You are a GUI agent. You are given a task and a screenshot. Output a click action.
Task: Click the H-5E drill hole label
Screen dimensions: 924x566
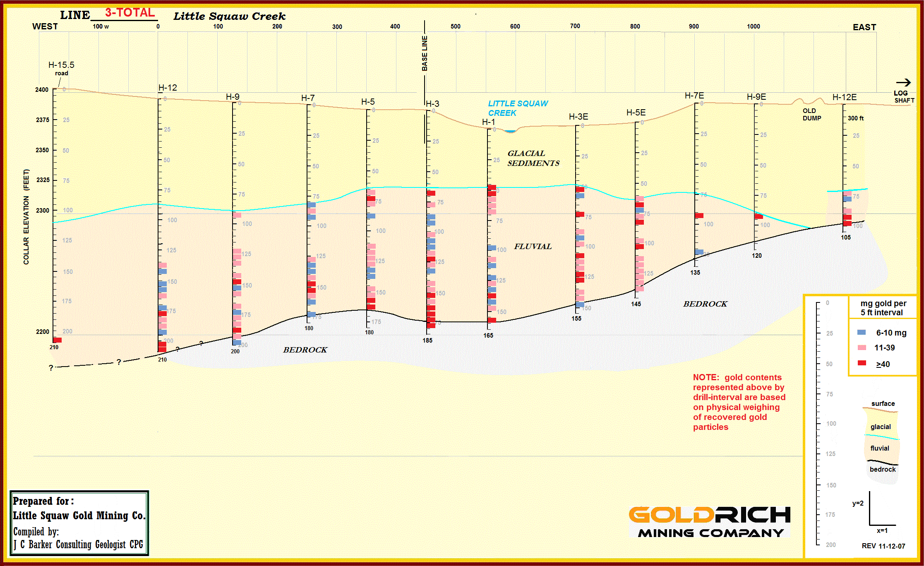pyautogui.click(x=636, y=113)
